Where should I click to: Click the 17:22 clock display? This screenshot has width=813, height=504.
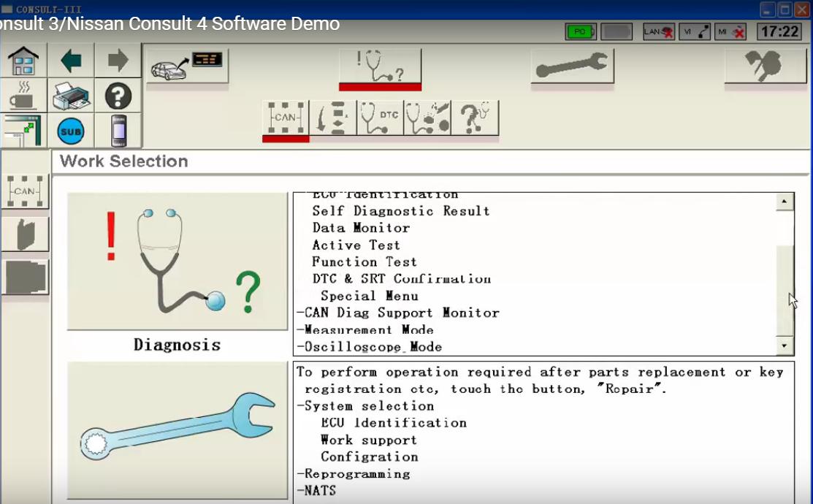(779, 31)
